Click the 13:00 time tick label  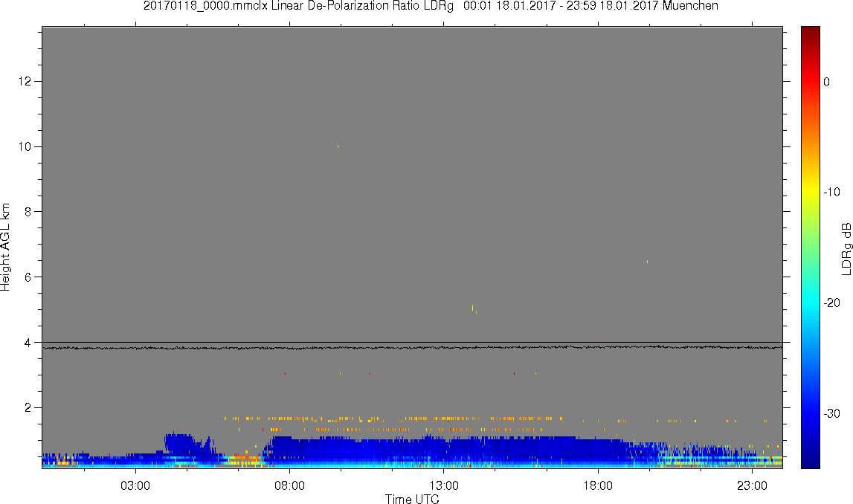[444, 485]
